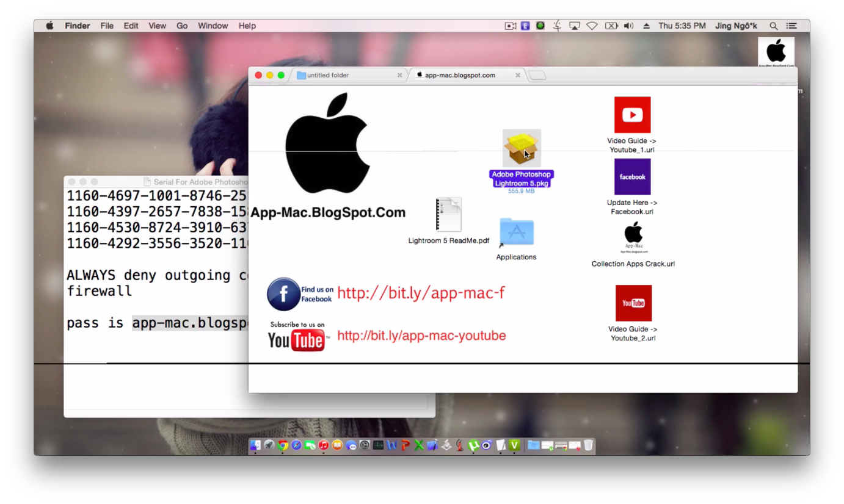Open Video Guide Youtube_1.url icon

pyautogui.click(x=632, y=115)
